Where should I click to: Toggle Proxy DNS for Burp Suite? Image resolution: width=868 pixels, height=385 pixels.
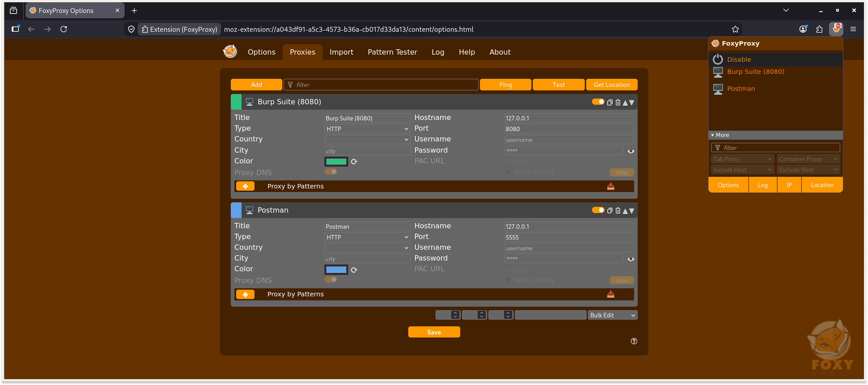pos(331,172)
